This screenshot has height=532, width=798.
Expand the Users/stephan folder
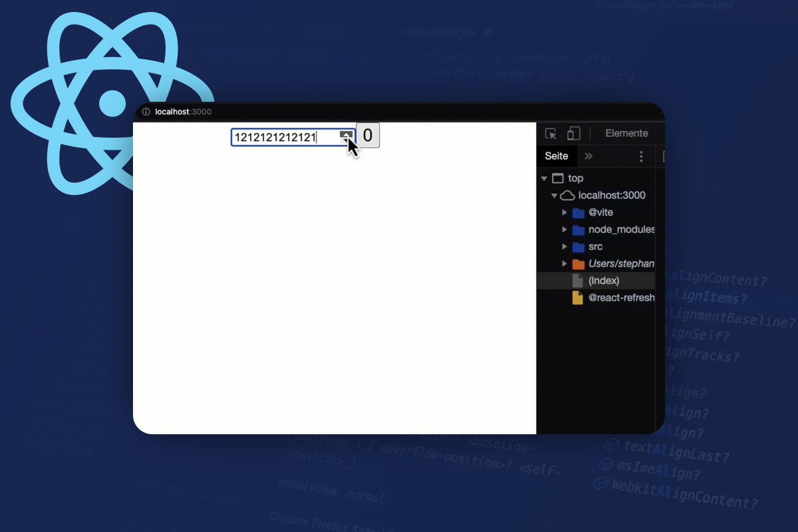pyautogui.click(x=565, y=264)
